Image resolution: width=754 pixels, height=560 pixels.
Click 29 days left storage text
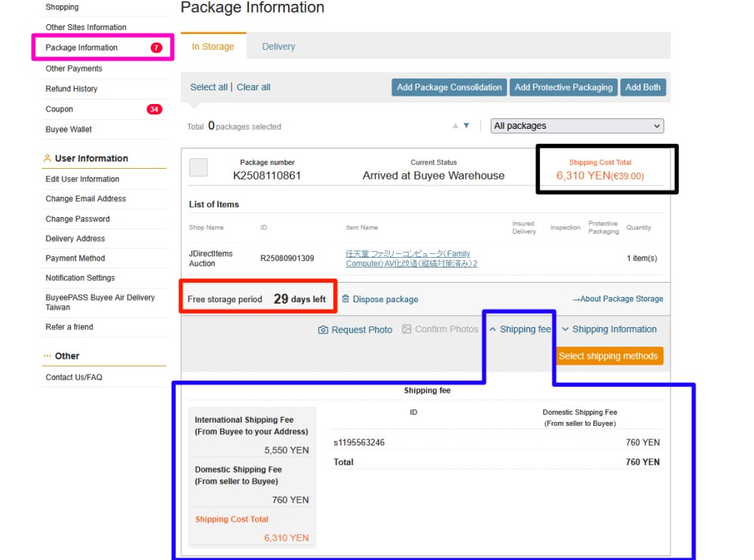(x=299, y=299)
